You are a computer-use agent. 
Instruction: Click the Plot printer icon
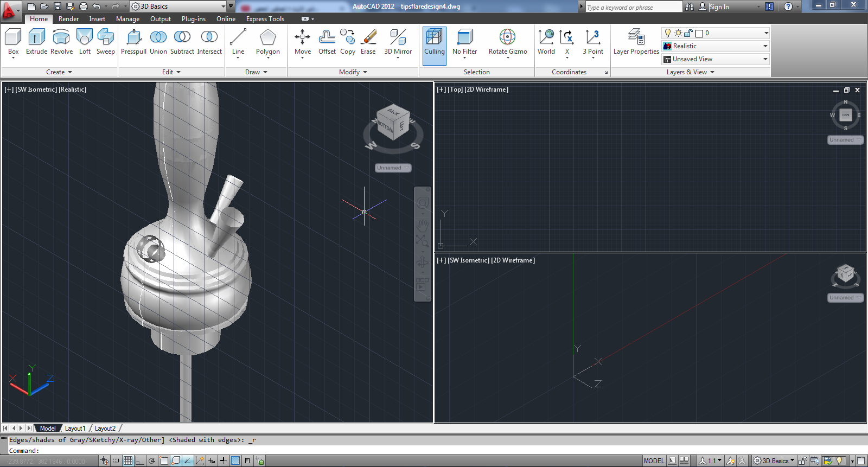[83, 6]
